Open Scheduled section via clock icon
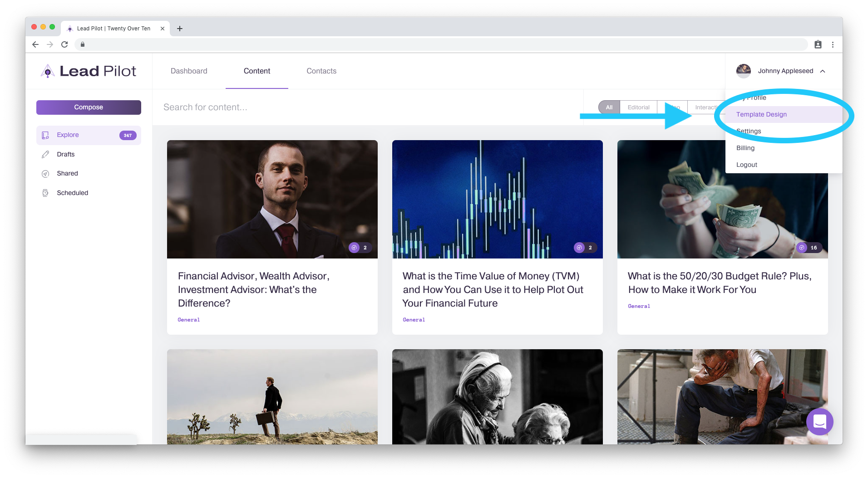Viewport: 868px width, 478px height. (x=45, y=193)
